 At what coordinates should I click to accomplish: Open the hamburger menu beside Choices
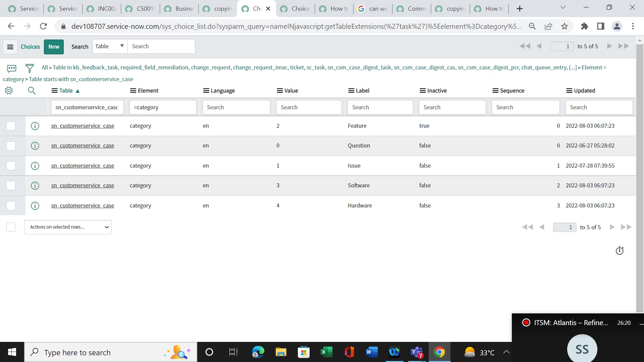point(10,47)
